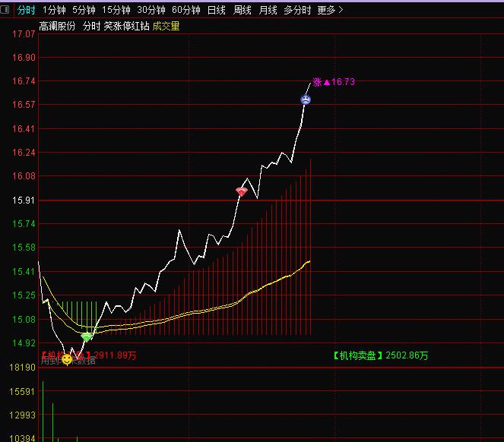This screenshot has height=442, width=504.
Task: Click the 17.07 price axis label
Action: pyautogui.click(x=24, y=34)
